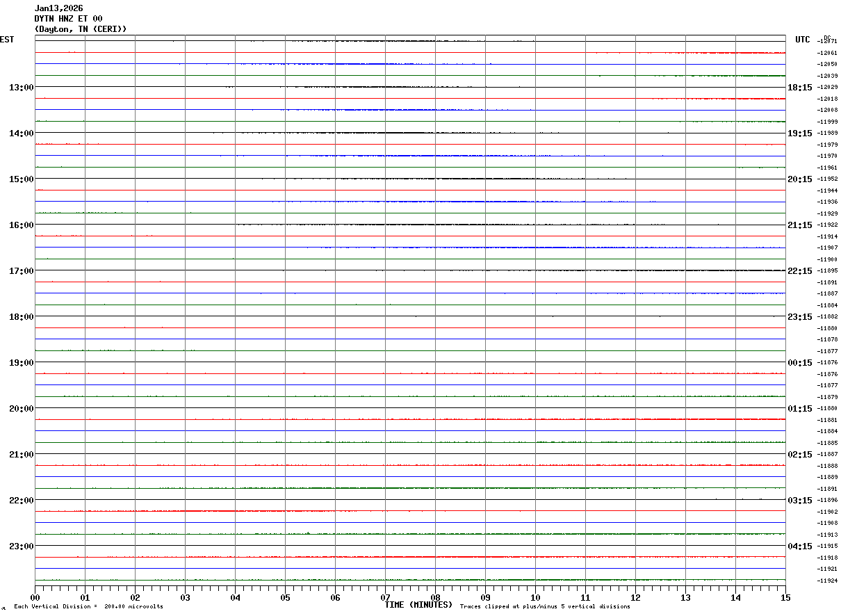The image size is (841, 616).
Task: Select the 23:00 EST row label
Action: (x=21, y=546)
